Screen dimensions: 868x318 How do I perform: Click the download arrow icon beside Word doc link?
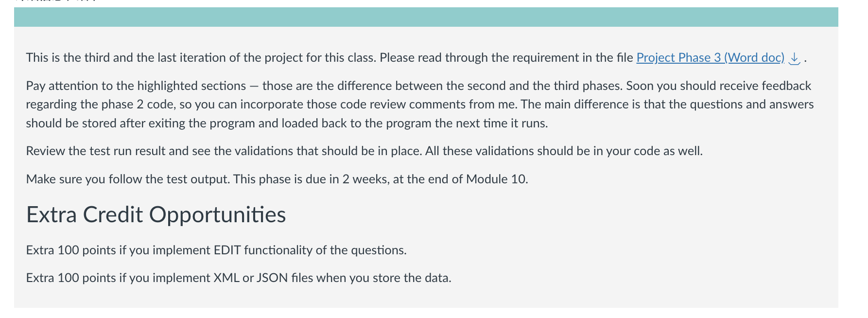pos(794,58)
